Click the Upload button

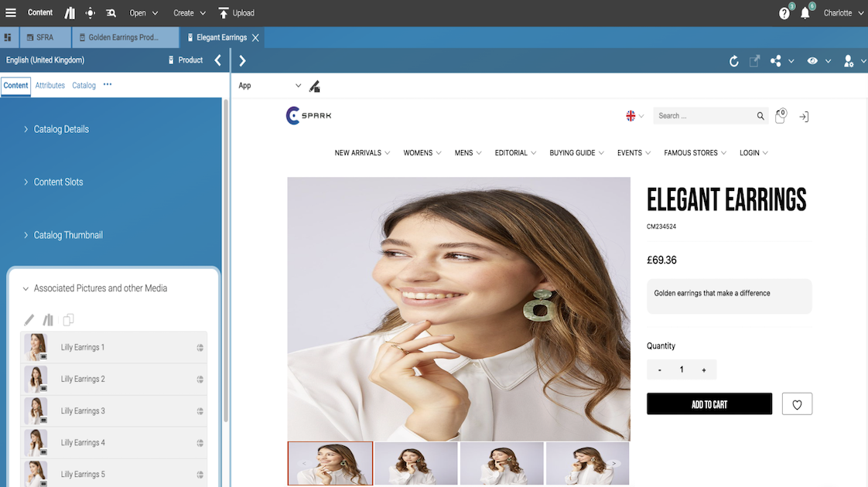tap(236, 13)
